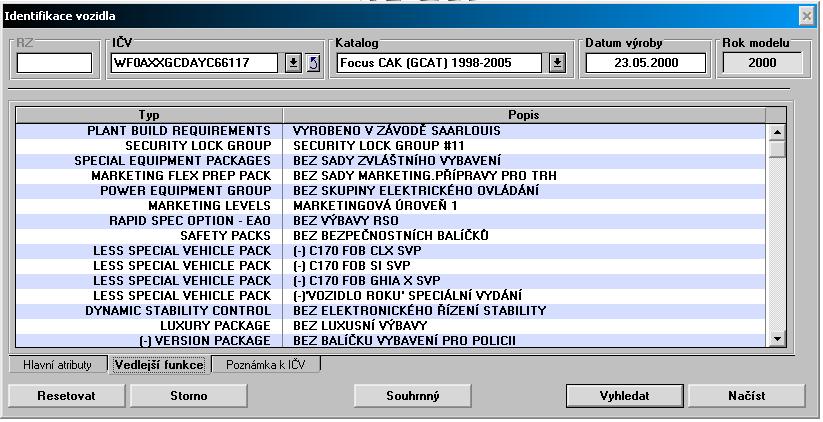Open the IČV dropdown arrow
The width and height of the screenshot is (823, 422).
293,63
